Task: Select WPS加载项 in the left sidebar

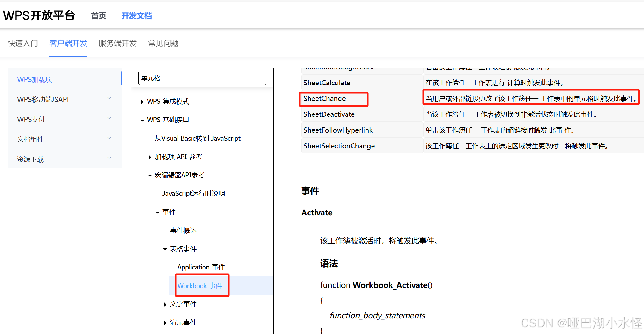Action: [34, 79]
